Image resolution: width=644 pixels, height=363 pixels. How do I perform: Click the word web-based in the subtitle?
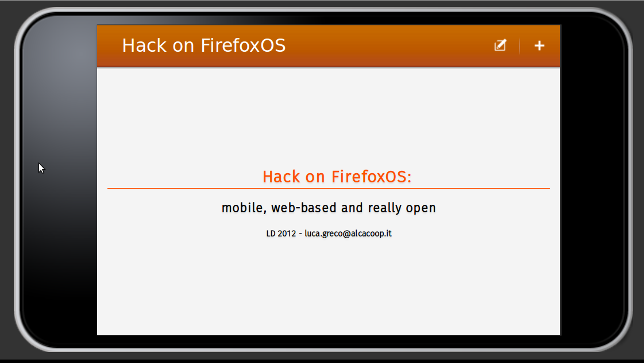(304, 208)
